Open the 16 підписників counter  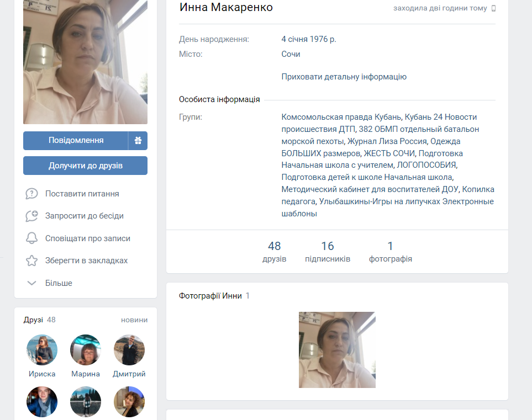pyautogui.click(x=327, y=252)
